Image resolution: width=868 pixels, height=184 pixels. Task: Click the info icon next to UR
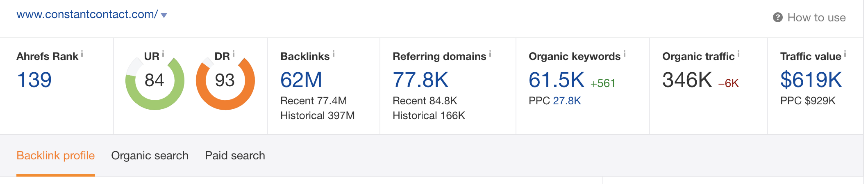pos(163,54)
